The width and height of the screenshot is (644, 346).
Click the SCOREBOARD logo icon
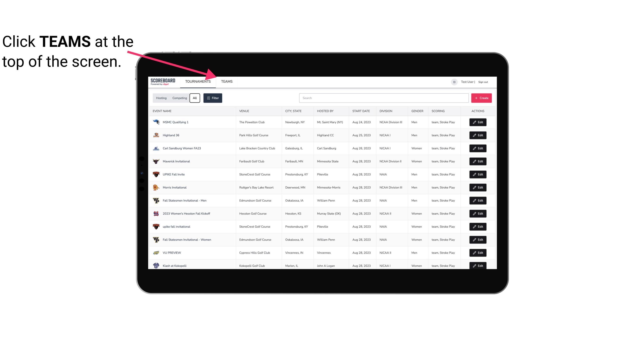click(x=162, y=81)
